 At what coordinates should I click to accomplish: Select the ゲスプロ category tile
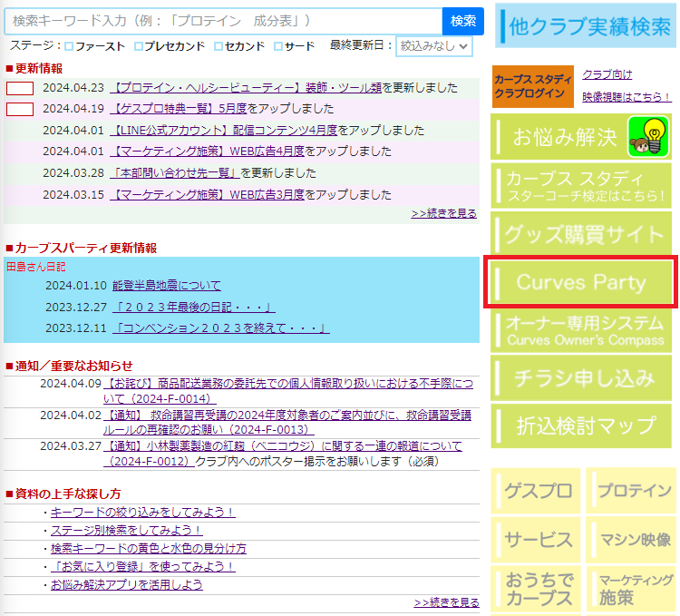538,491
